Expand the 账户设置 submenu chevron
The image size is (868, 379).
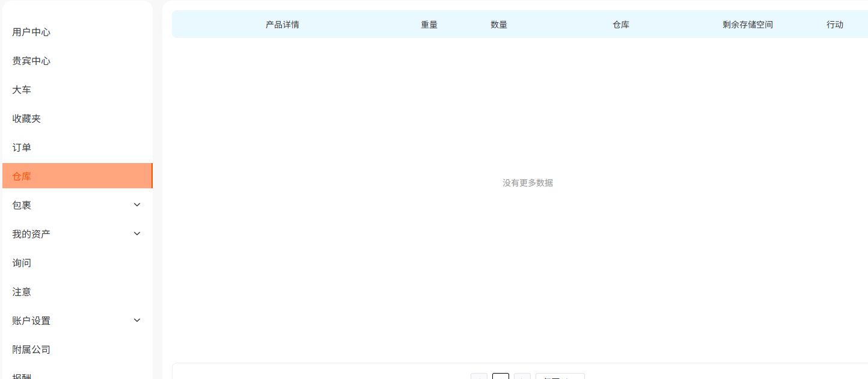(137, 320)
